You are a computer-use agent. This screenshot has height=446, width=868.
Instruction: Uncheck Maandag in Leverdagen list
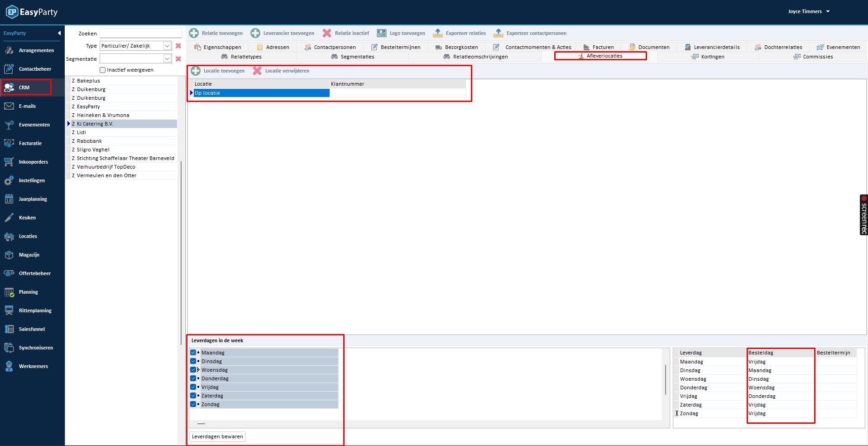tap(193, 353)
